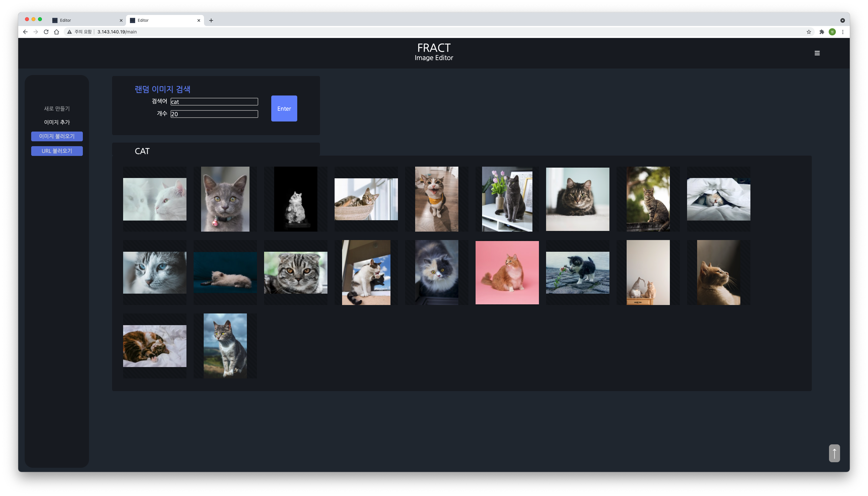Focus the 개수 count input field
Image resolution: width=868 pixels, height=496 pixels.
[x=214, y=114]
